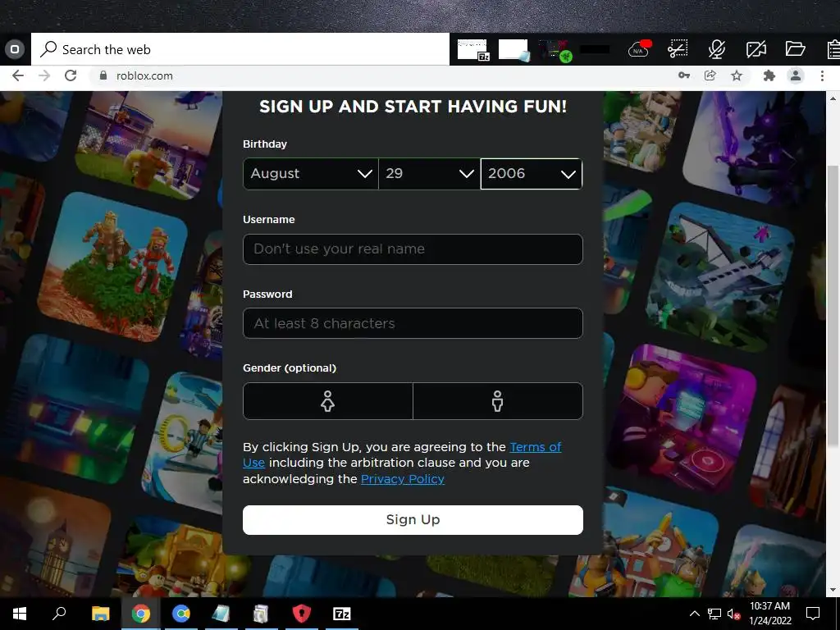Open the server-tower app on taskbar
This screenshot has height=630, width=840.
click(261, 614)
